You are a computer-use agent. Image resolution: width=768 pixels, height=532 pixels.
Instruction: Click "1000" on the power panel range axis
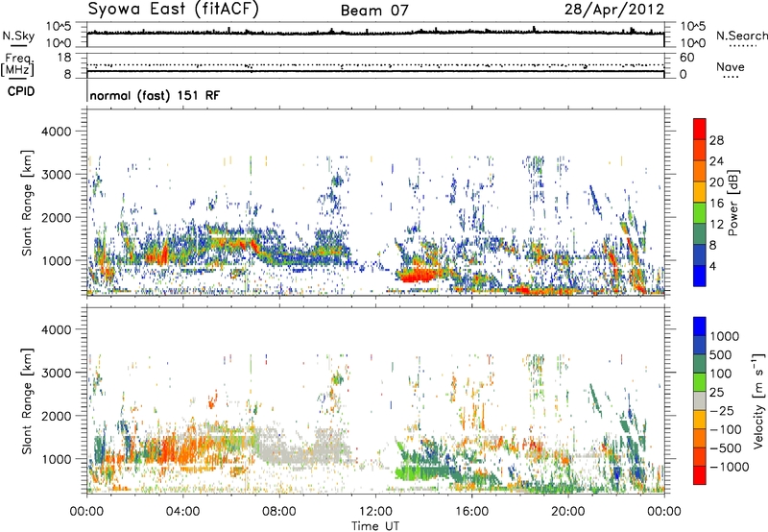click(x=56, y=260)
